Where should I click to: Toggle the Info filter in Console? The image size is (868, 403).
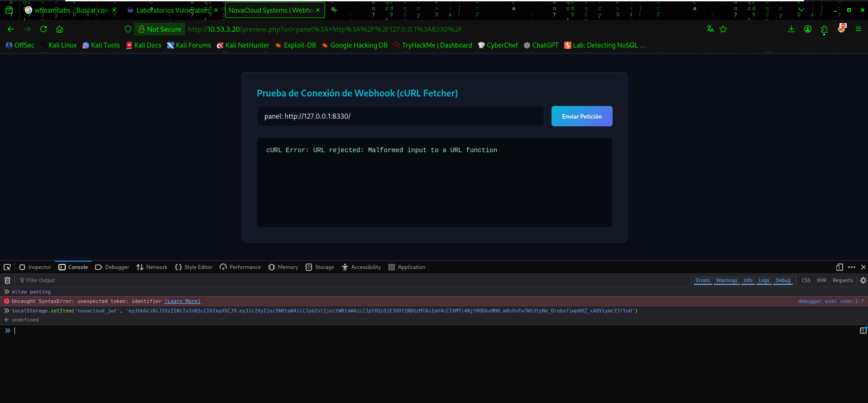(x=748, y=280)
